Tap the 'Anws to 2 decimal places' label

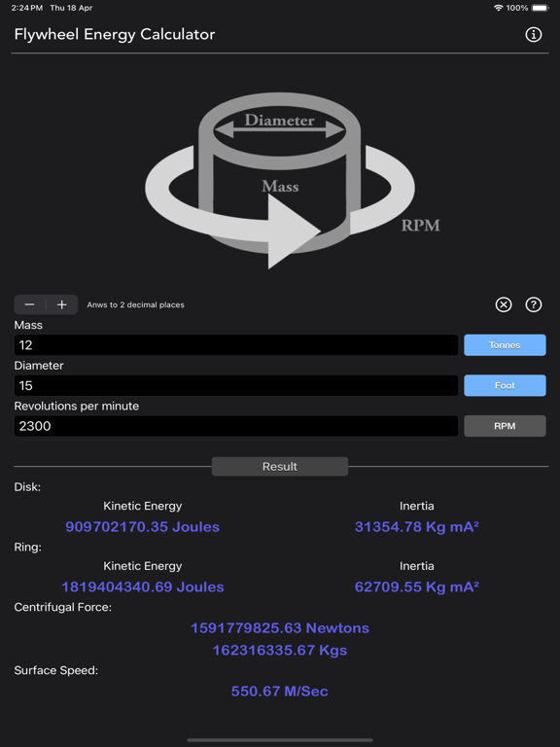pyautogui.click(x=136, y=304)
